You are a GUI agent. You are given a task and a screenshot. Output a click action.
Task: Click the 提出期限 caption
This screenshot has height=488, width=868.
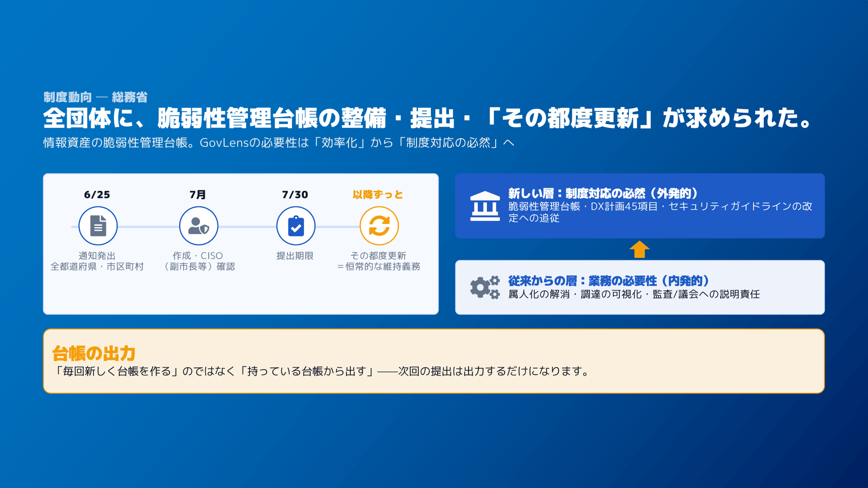tap(295, 256)
